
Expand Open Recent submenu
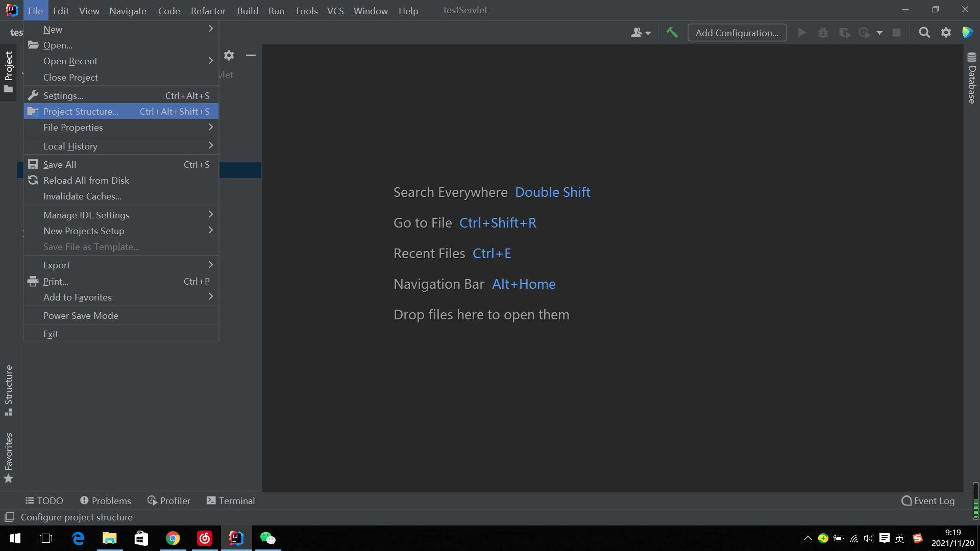tap(121, 61)
